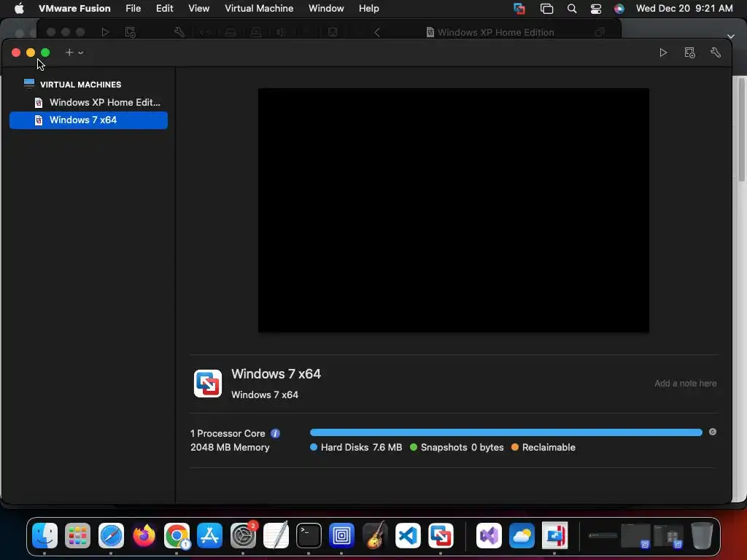
Task: Click the Add a note here field
Action: pyautogui.click(x=685, y=384)
